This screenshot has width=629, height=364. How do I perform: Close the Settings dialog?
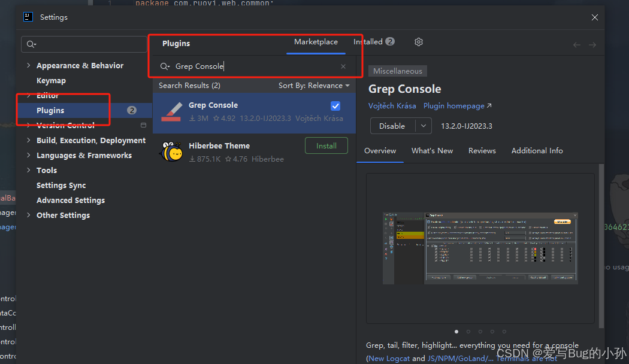(x=594, y=17)
